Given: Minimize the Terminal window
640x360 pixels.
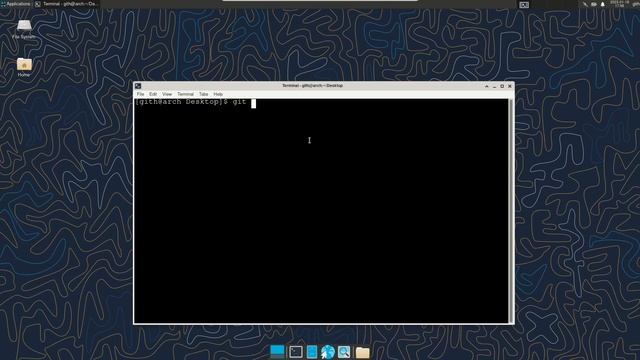Looking at the screenshot, I should [x=494, y=86].
